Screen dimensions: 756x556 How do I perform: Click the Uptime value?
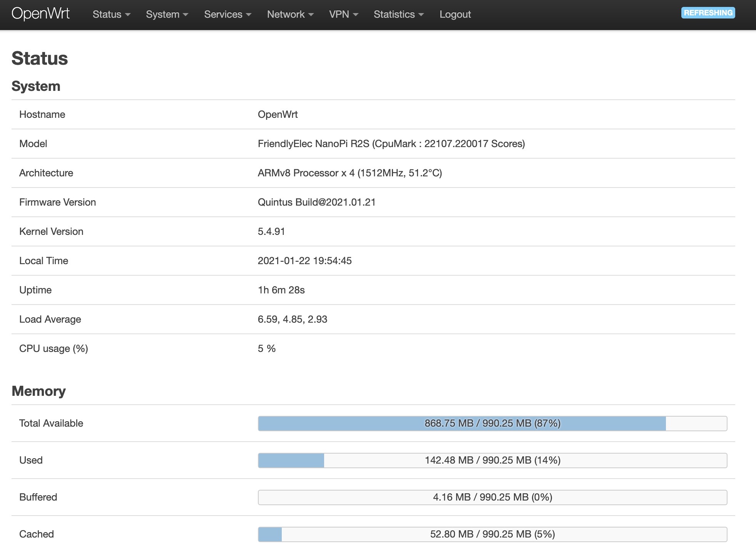tap(281, 290)
